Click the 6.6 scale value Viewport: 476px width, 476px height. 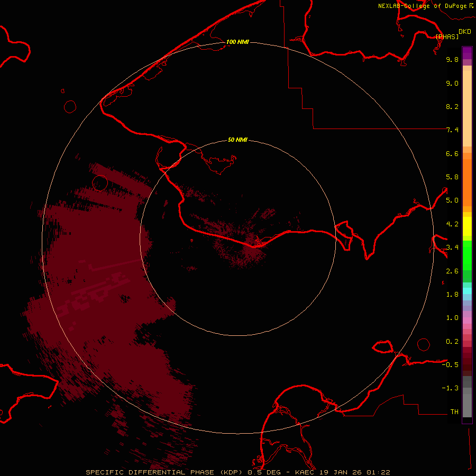[x=452, y=153]
